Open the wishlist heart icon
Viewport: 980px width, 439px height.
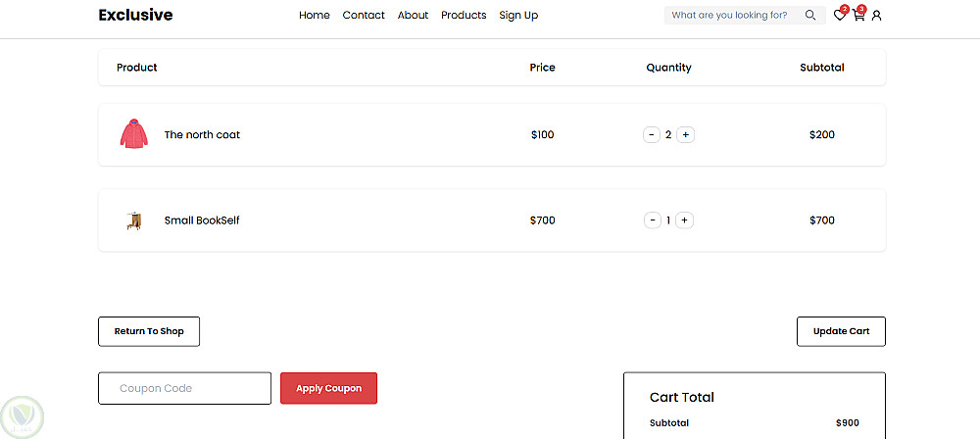coord(839,16)
